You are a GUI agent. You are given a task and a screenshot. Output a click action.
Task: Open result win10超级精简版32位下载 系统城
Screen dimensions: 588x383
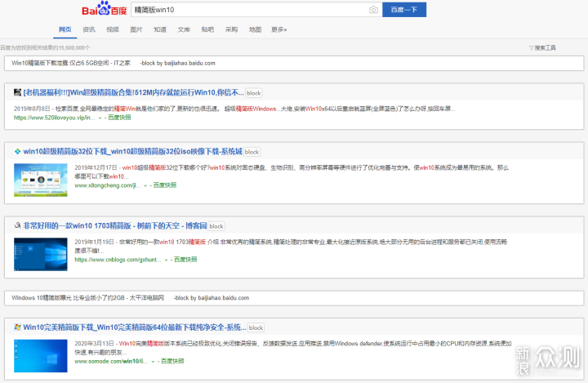(133, 152)
